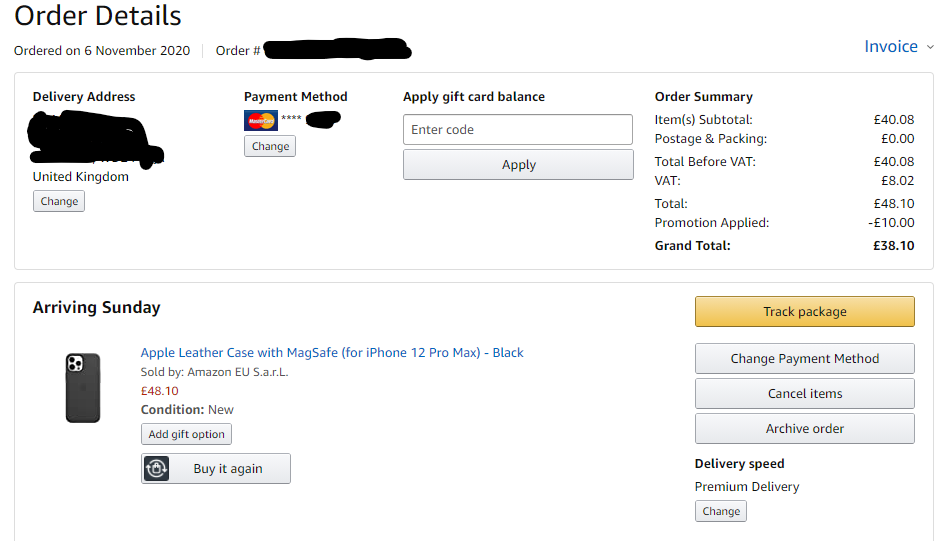Open the Apple Leather Case with MagSafe link

tap(332, 352)
